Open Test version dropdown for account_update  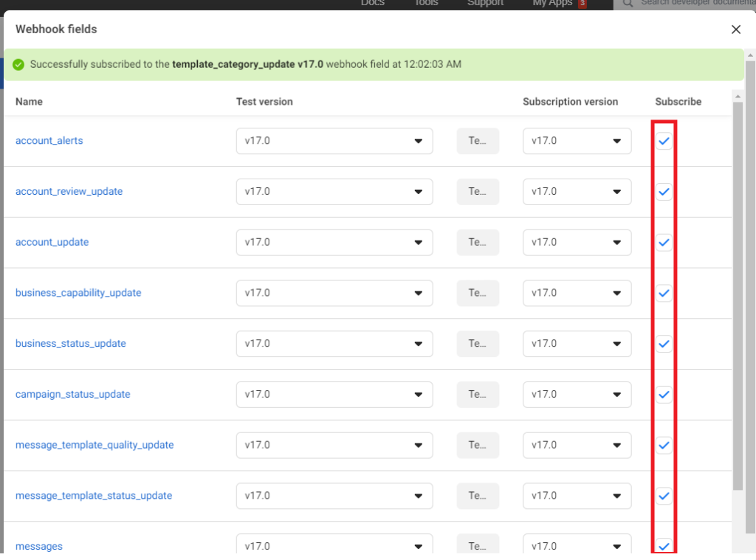(x=334, y=243)
